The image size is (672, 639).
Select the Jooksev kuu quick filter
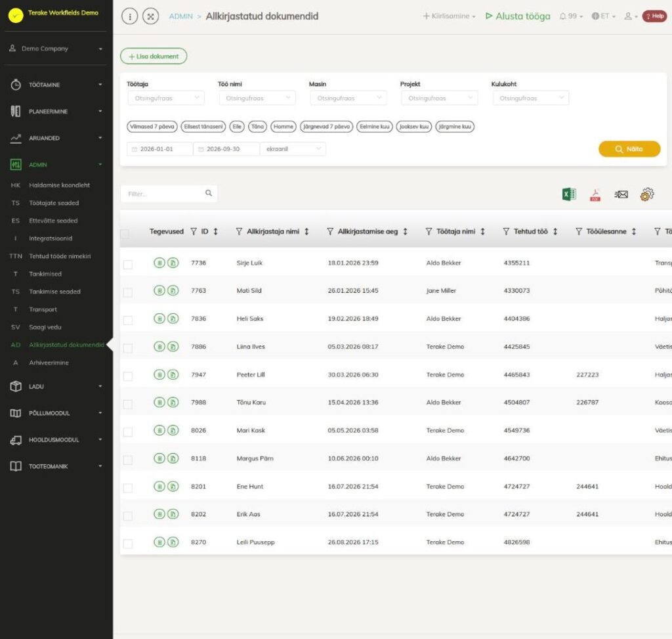point(414,127)
